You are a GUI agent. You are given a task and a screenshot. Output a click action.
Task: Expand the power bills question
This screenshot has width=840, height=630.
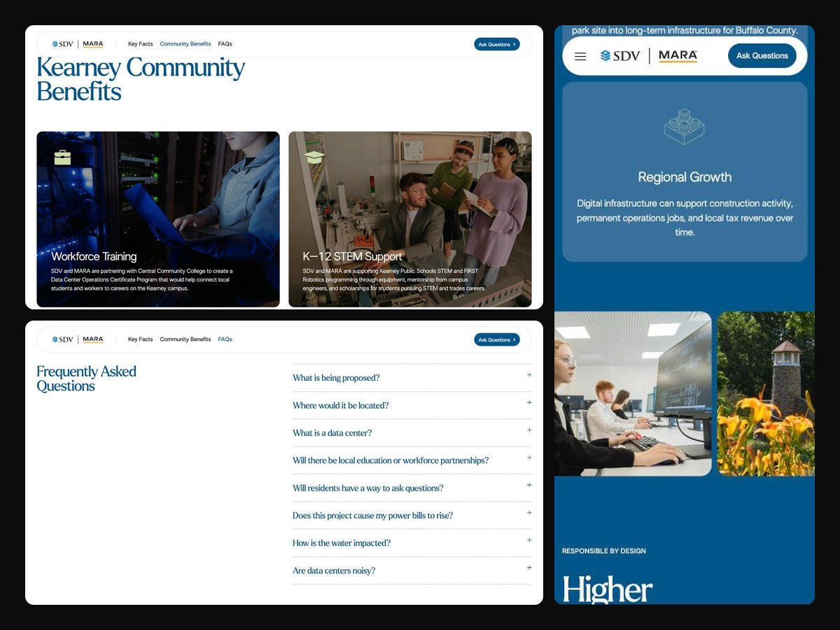(x=412, y=515)
